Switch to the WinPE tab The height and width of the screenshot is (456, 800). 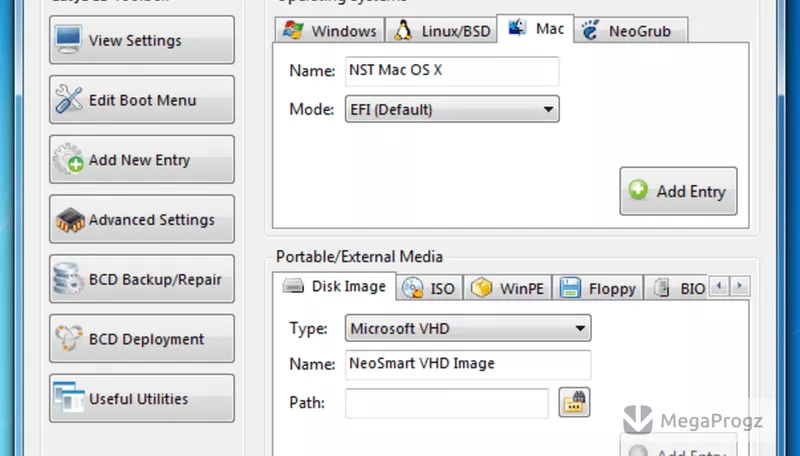(508, 288)
